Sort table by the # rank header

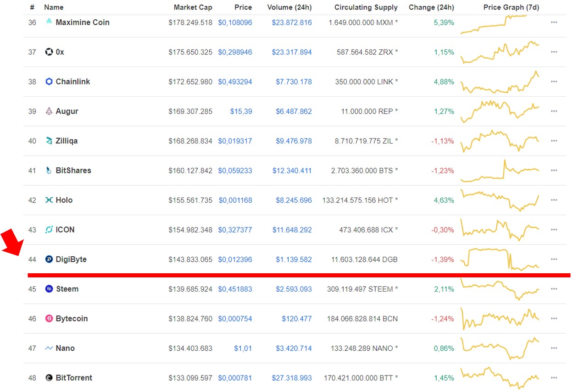32,7
